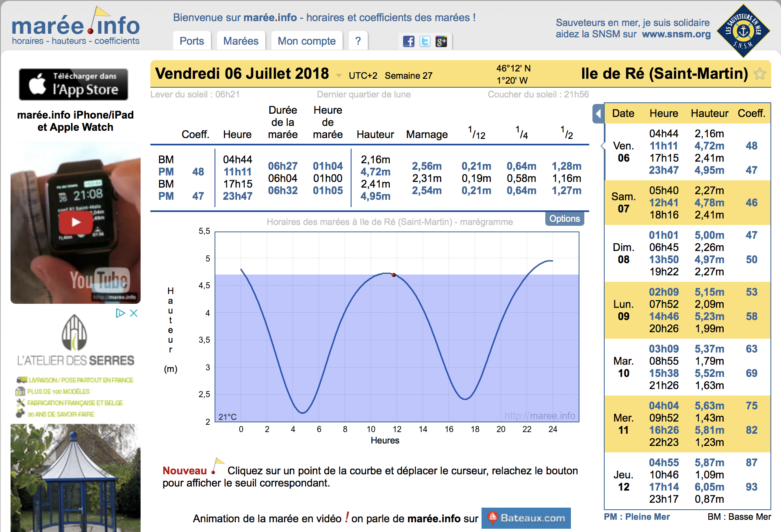Open the Bateaux.com link button
781x532 pixels.
point(526,518)
